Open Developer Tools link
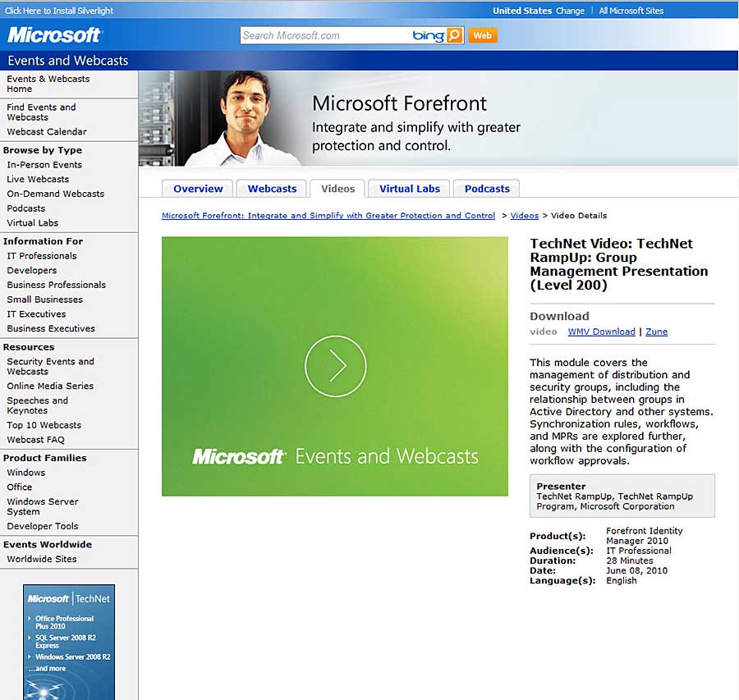 [x=43, y=526]
